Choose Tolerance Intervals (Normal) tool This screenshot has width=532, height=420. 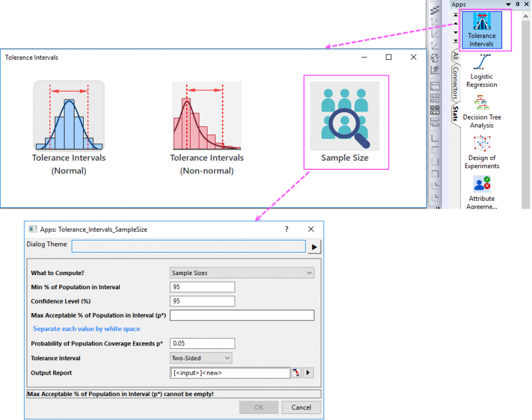[69, 126]
